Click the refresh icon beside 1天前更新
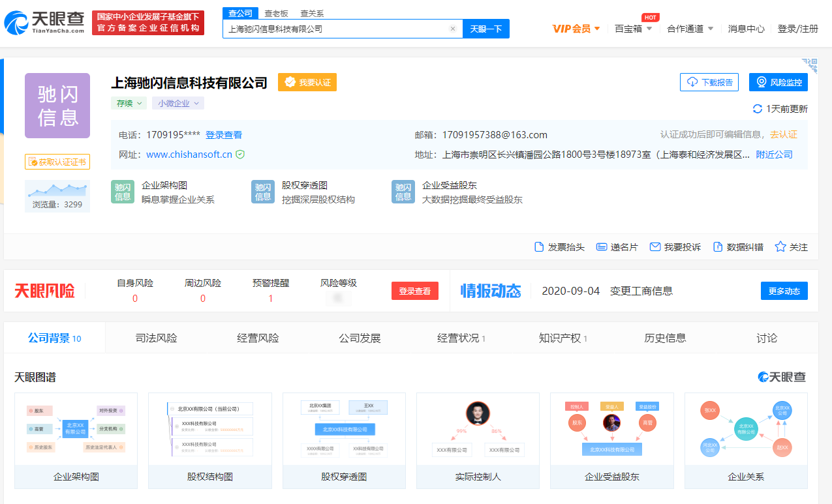The height and width of the screenshot is (504, 832). coord(758,109)
